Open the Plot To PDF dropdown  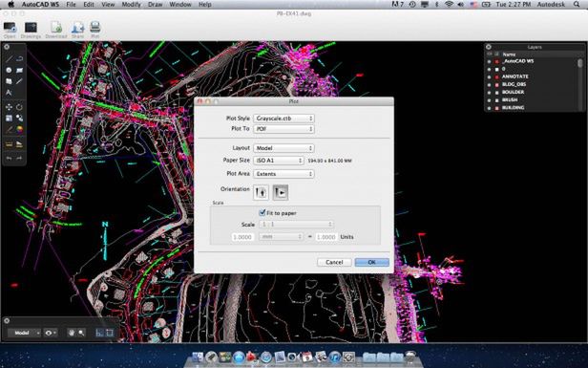(283, 129)
